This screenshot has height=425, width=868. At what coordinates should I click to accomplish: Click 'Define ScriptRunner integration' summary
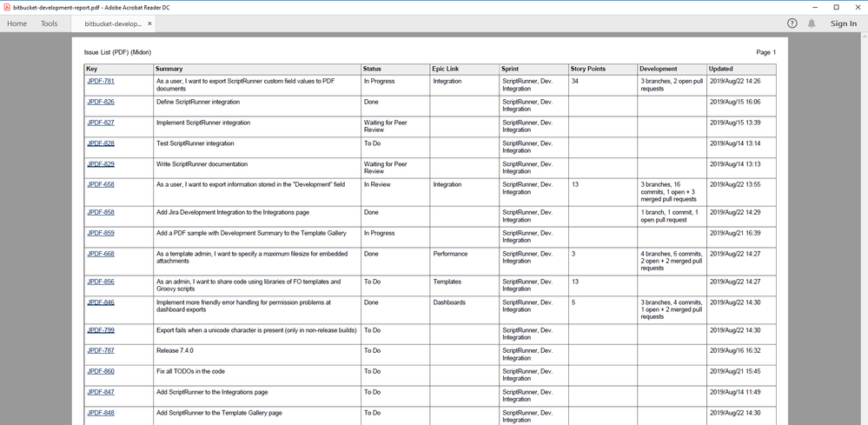[x=198, y=102]
